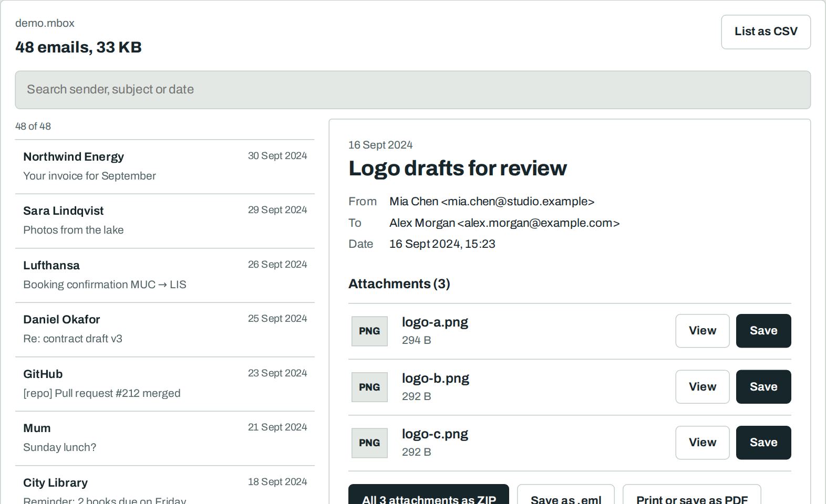Screen dimensions: 826x504
Task: Click the date value 16 Sept 2024, 15:23
Action: pyautogui.click(x=442, y=244)
